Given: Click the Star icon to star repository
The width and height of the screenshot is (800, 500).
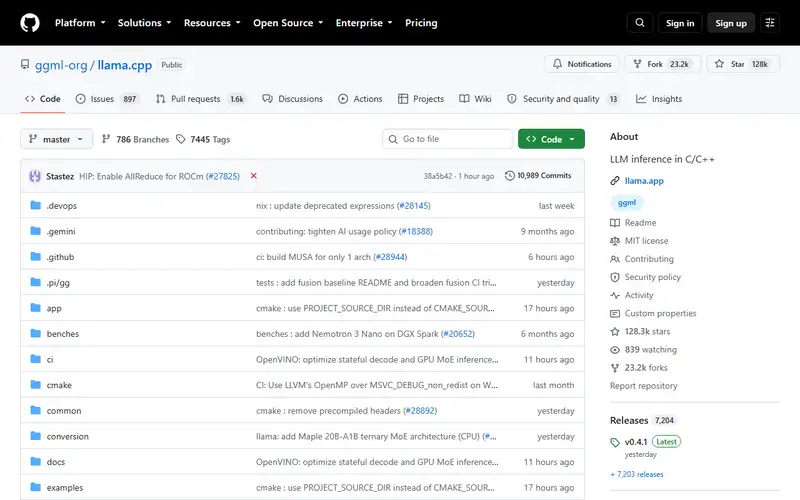Looking at the screenshot, I should click(x=719, y=64).
